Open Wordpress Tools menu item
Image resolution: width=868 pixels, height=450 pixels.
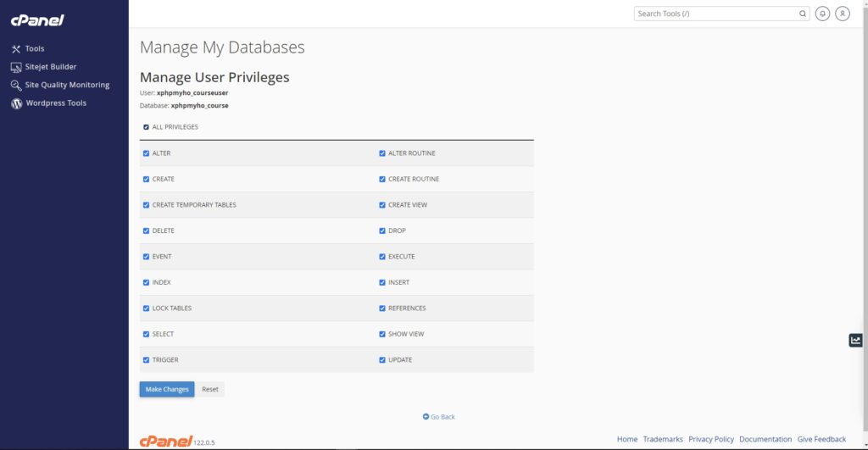coord(56,103)
